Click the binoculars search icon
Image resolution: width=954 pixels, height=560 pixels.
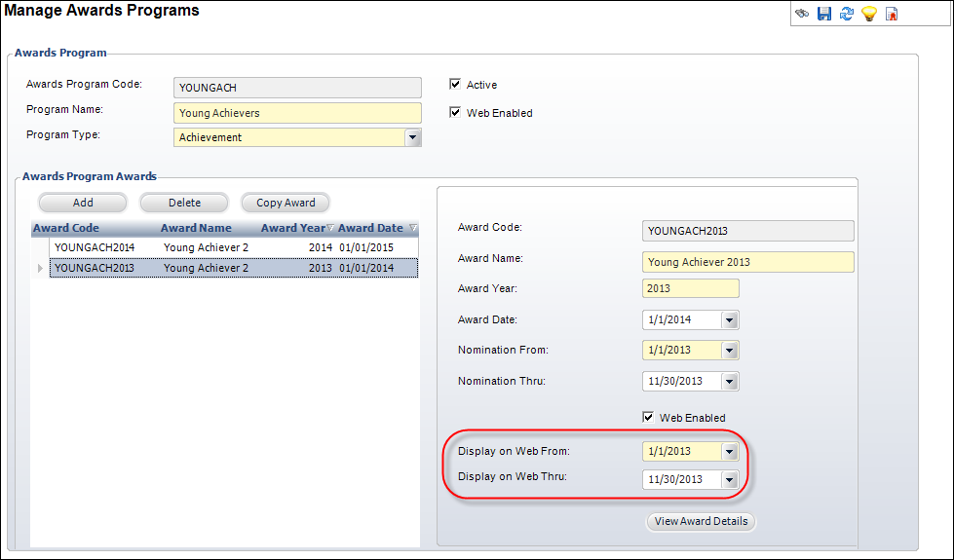tap(802, 14)
